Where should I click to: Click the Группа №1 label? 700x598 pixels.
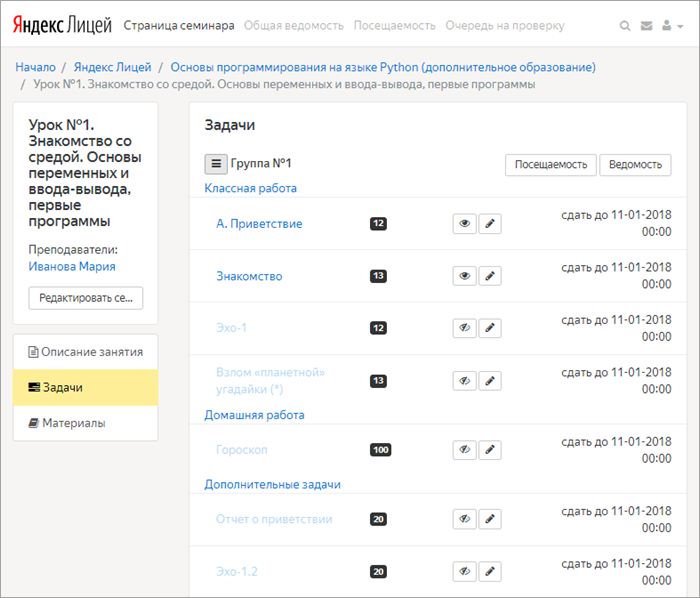click(x=261, y=163)
